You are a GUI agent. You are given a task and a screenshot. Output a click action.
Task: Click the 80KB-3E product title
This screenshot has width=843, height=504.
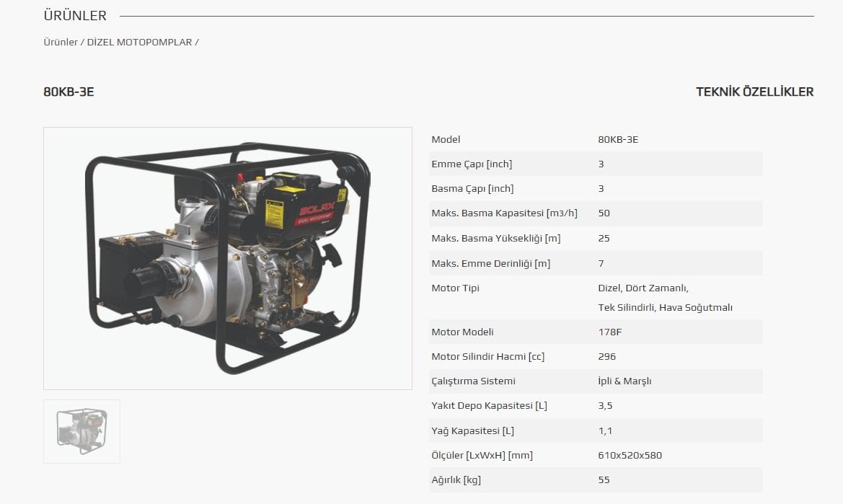[69, 92]
